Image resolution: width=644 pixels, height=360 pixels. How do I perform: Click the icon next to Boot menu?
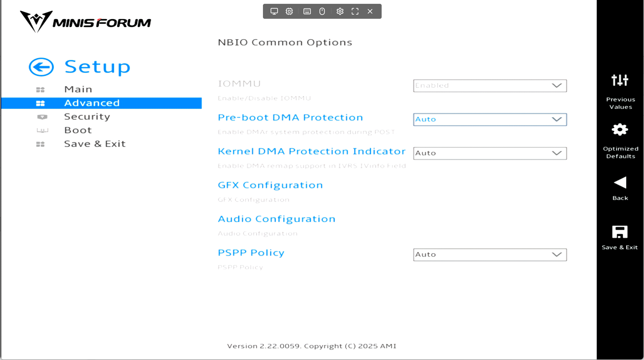point(42,130)
